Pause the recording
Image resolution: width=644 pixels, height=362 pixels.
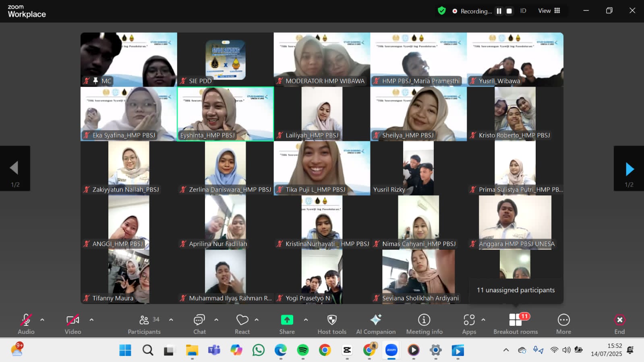click(x=499, y=11)
